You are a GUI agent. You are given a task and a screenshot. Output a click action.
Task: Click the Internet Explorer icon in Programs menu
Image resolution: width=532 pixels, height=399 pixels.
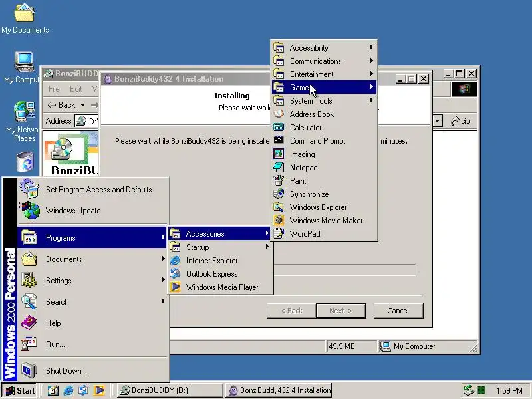pyautogui.click(x=175, y=261)
